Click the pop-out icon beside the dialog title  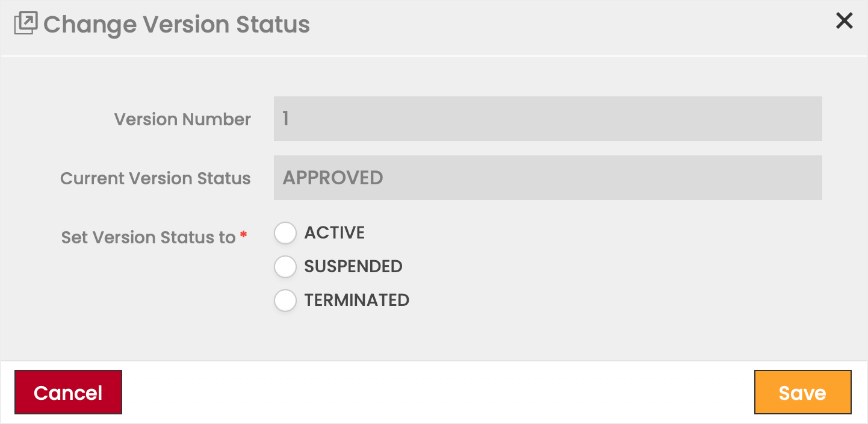pyautogui.click(x=25, y=23)
